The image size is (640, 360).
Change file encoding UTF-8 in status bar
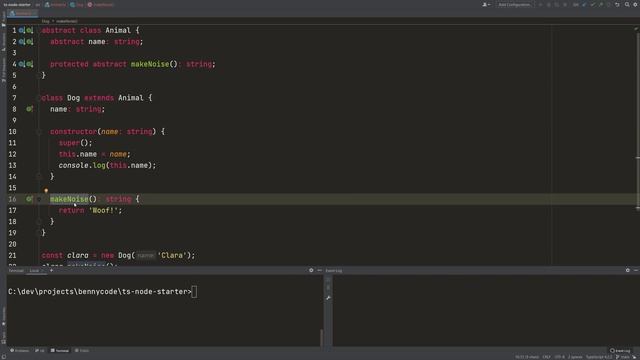(x=560, y=357)
